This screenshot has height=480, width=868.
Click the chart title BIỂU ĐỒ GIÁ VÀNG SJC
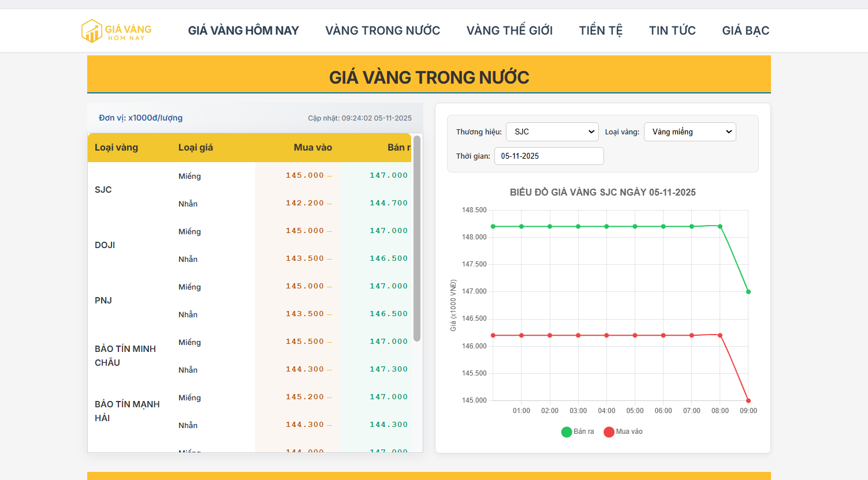(603, 192)
